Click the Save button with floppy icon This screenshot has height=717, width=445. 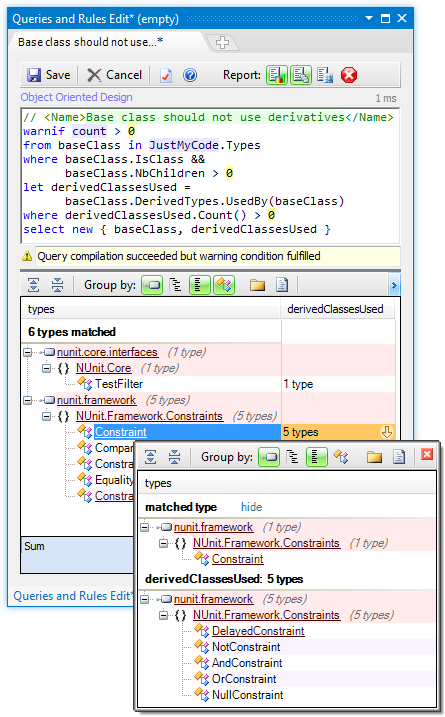click(x=48, y=75)
